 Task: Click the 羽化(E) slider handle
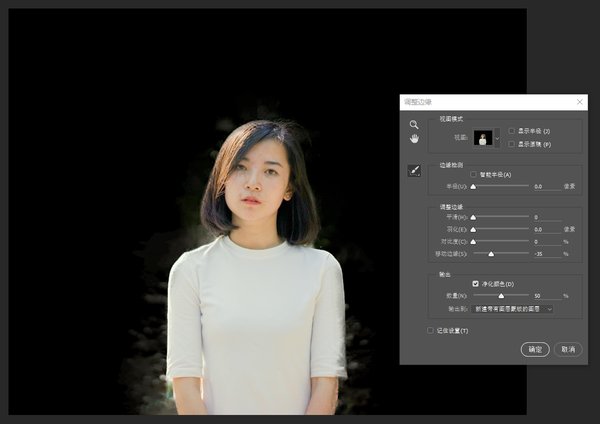click(473, 229)
